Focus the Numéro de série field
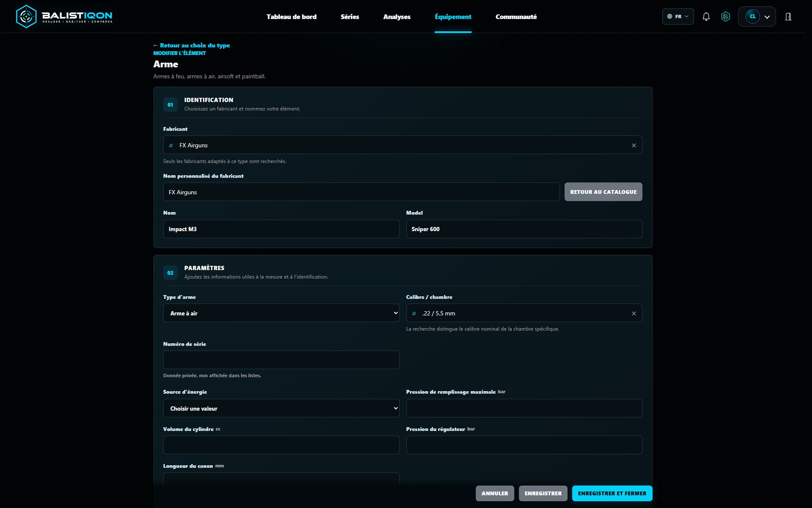 click(281, 360)
